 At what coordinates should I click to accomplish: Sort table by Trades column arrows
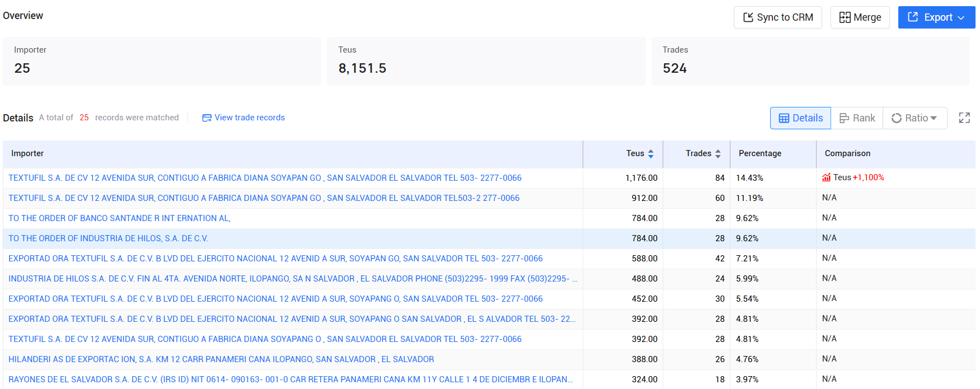click(718, 153)
